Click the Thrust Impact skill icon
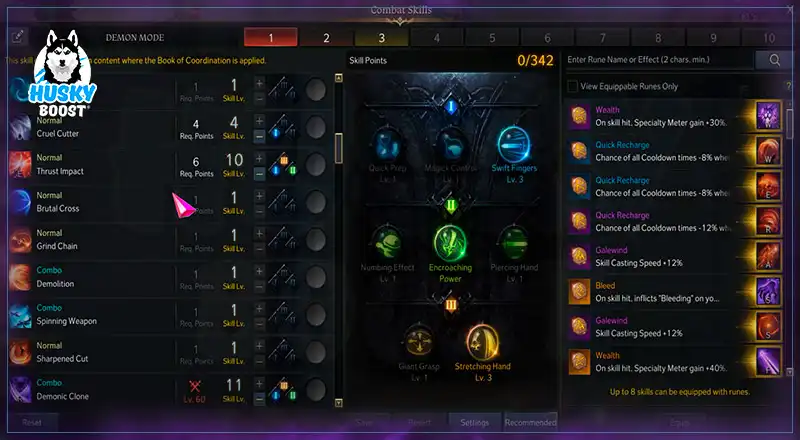The height and width of the screenshot is (440, 800). coord(20,164)
